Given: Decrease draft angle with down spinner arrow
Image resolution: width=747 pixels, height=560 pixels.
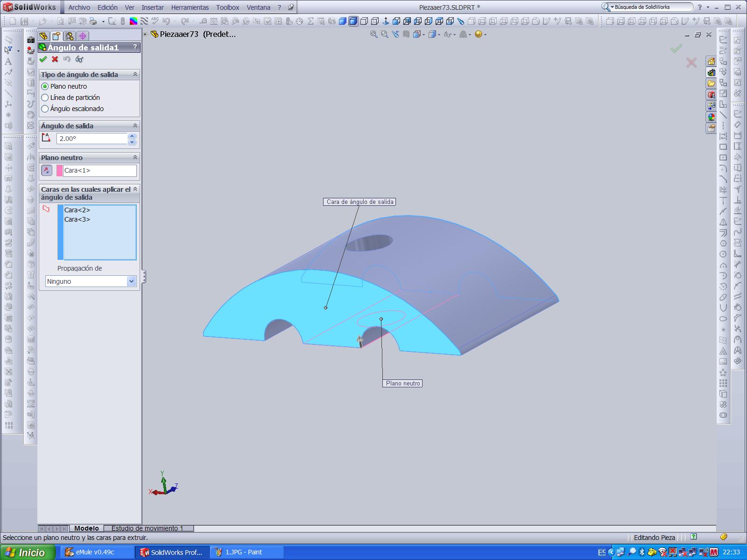Looking at the screenshot, I should coord(132,142).
